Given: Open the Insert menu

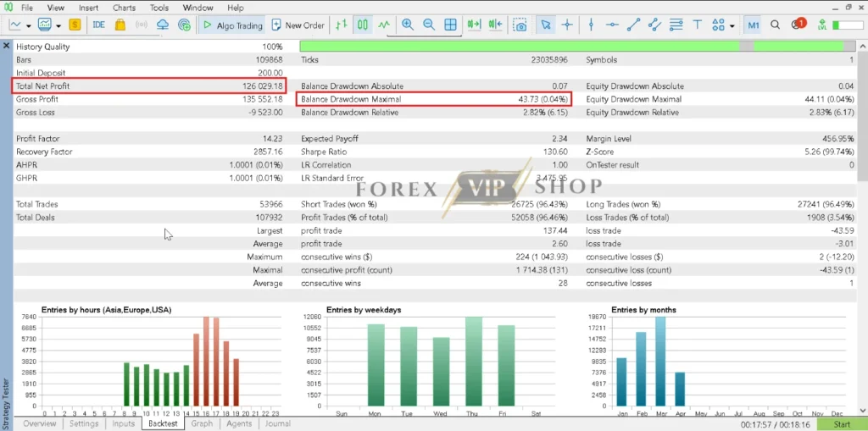Looking at the screenshot, I should [88, 8].
